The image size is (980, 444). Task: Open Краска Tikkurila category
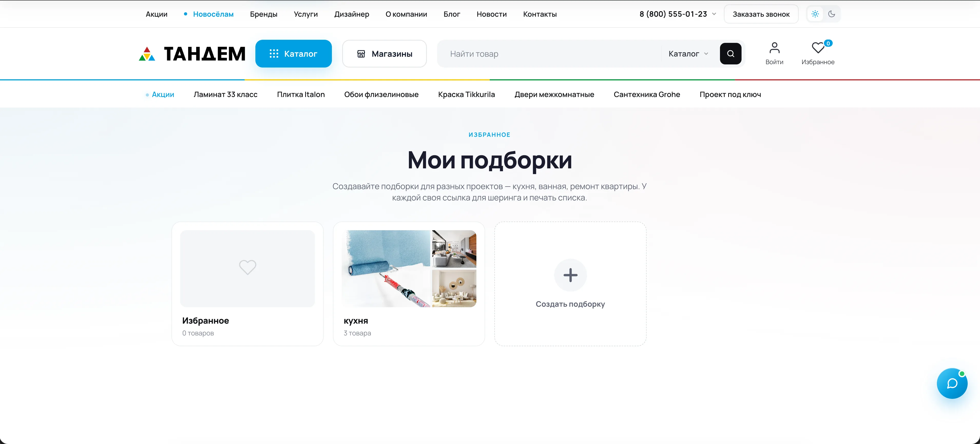point(466,94)
